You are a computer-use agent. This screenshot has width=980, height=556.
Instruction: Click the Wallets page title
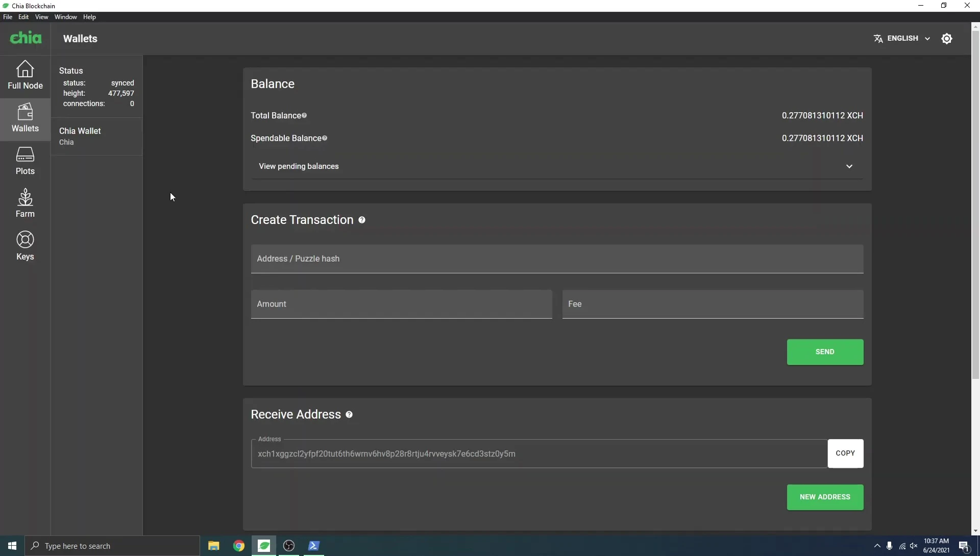(x=80, y=39)
